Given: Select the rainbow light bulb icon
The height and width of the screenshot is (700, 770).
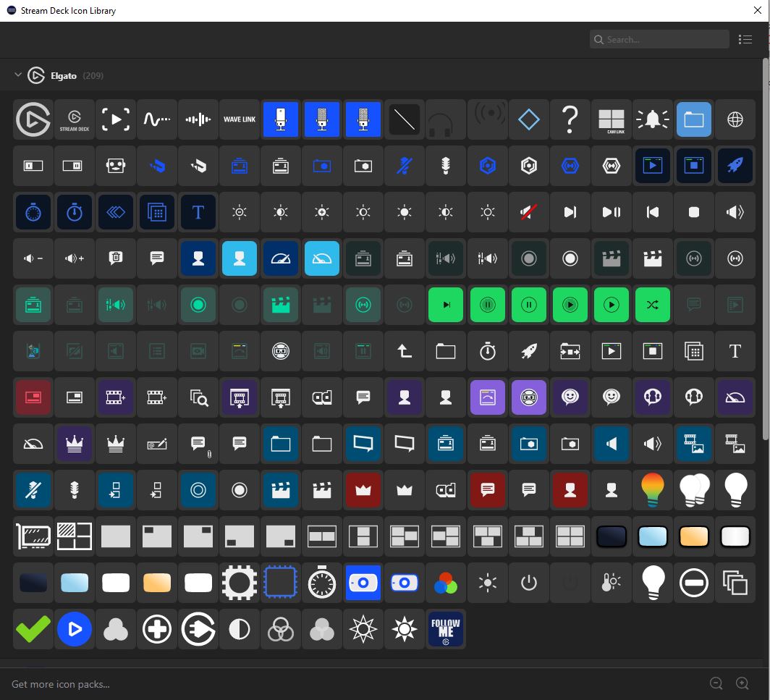Looking at the screenshot, I should (x=653, y=490).
